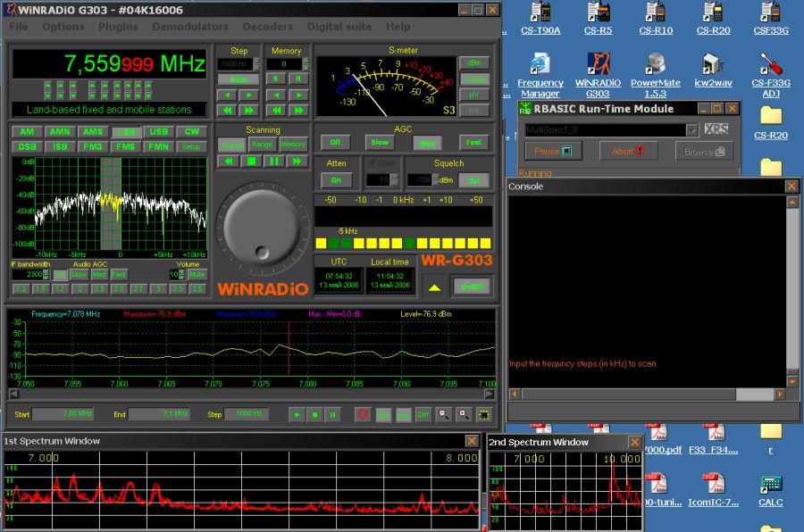
Task: Open the CS-R5 desktop shortcut
Action: pyautogui.click(x=598, y=19)
